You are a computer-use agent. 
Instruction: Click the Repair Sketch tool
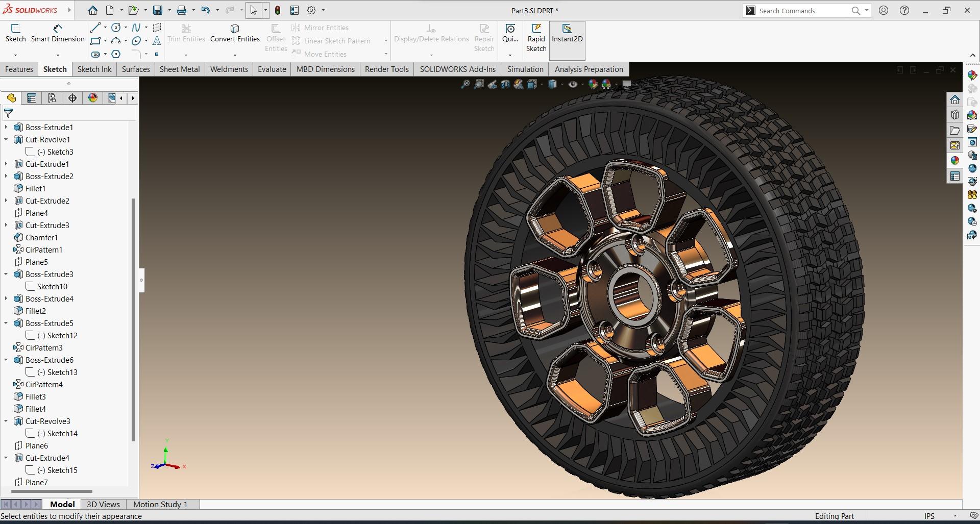pyautogui.click(x=484, y=38)
